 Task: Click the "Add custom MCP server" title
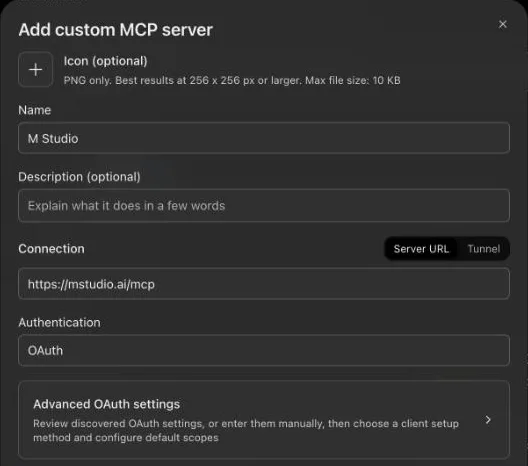pos(116,30)
